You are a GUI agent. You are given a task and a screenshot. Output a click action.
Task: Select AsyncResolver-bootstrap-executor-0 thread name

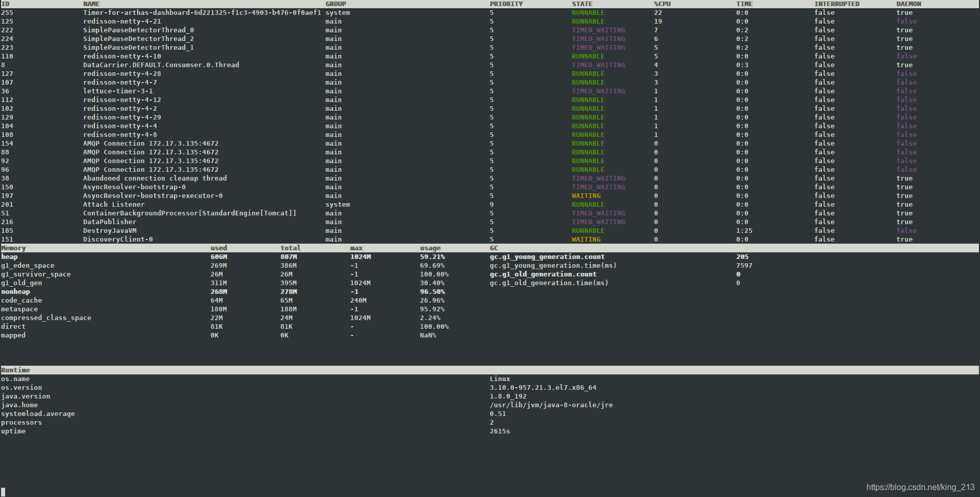pyautogui.click(x=153, y=196)
